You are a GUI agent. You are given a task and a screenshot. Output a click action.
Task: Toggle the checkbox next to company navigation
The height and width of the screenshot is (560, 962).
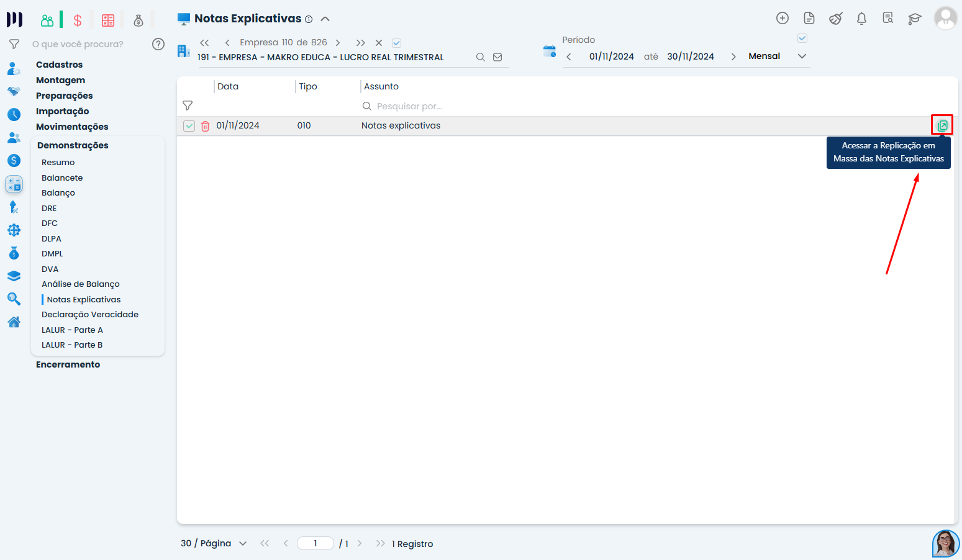(397, 43)
